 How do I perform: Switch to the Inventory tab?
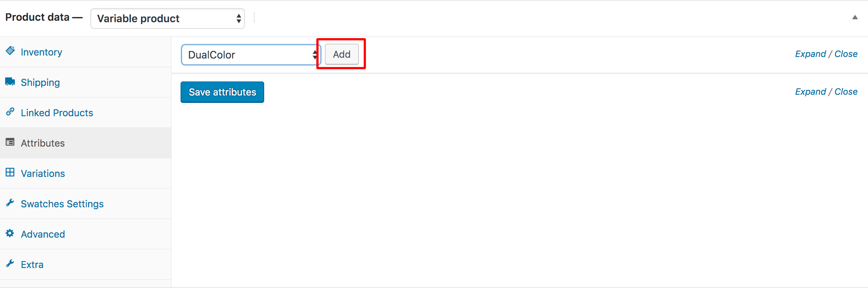click(x=41, y=51)
